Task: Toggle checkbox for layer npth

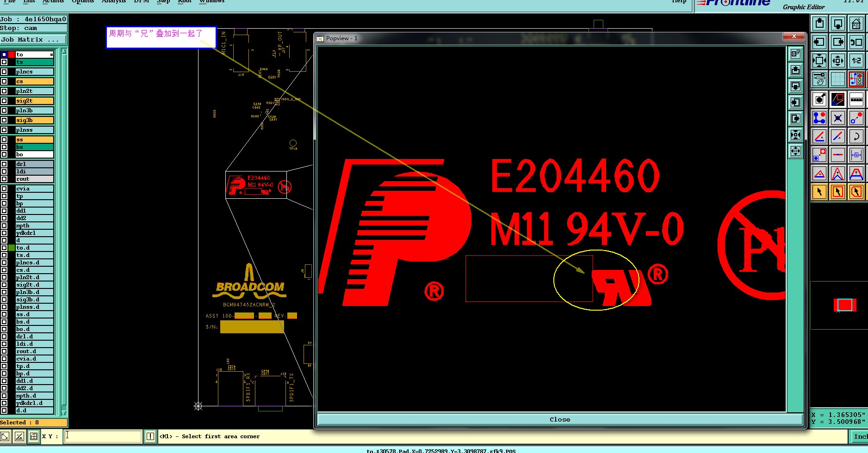Action: 4,226
